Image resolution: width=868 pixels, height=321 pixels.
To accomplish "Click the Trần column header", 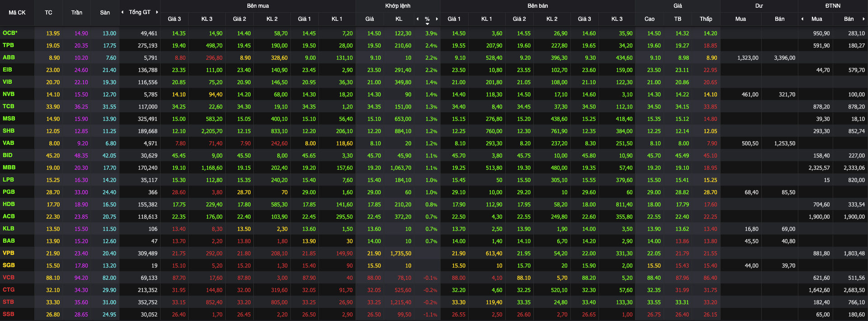I will 77,13.
